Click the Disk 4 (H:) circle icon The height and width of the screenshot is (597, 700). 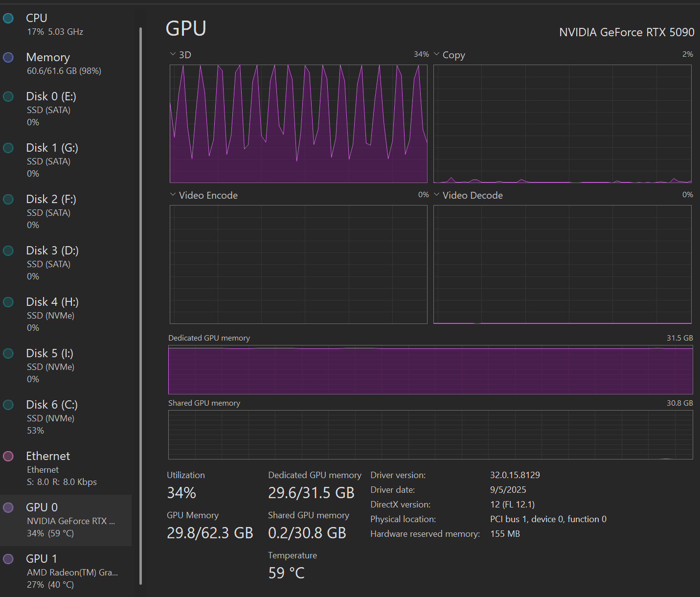pyautogui.click(x=8, y=302)
